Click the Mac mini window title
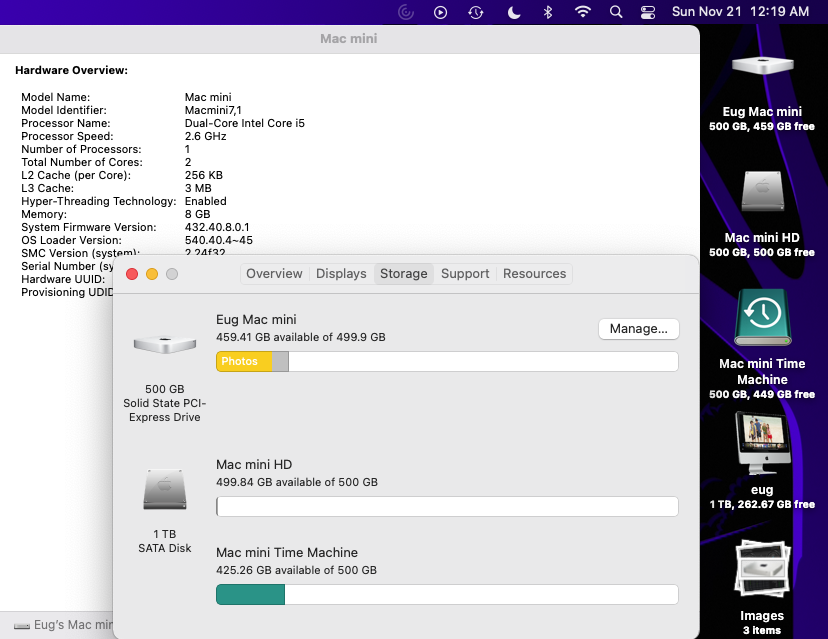 point(349,39)
